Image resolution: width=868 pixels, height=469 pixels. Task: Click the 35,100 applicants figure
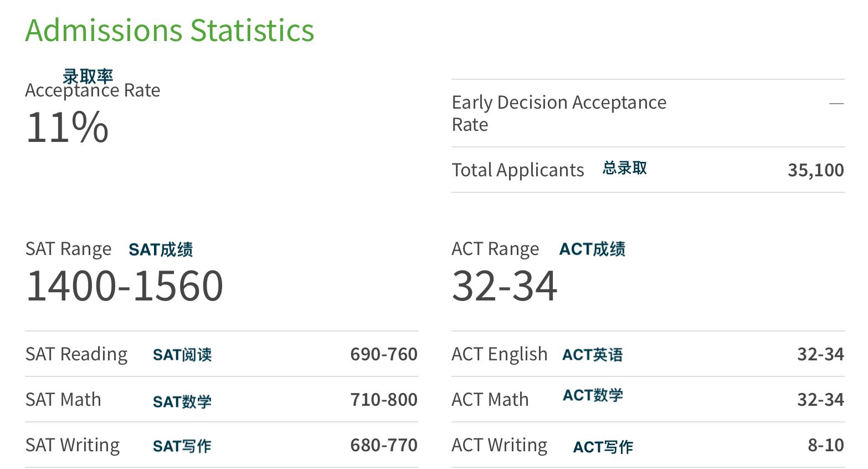click(x=816, y=170)
